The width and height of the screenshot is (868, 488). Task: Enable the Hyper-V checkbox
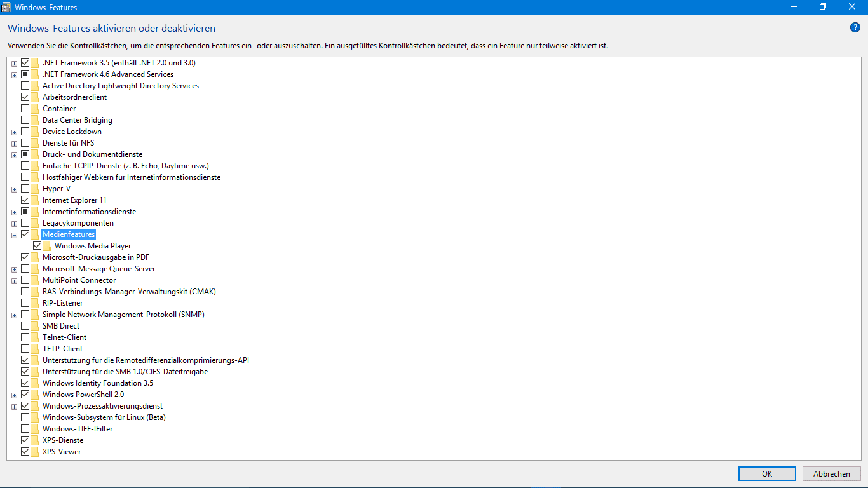pyautogui.click(x=25, y=189)
